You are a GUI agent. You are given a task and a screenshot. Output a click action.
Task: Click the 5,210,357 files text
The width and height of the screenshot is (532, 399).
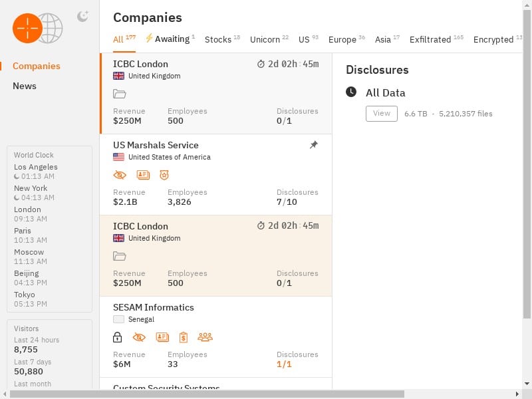[x=465, y=114]
